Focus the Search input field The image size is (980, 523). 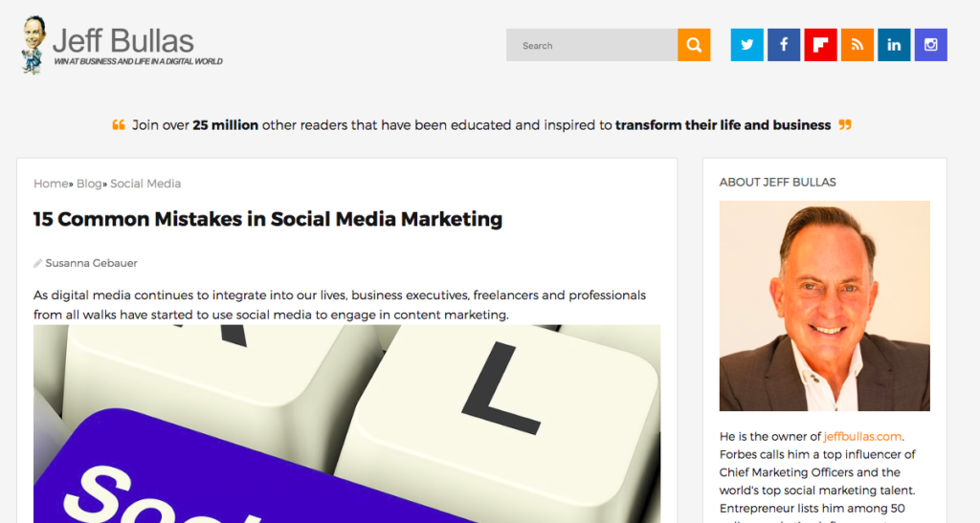591,45
